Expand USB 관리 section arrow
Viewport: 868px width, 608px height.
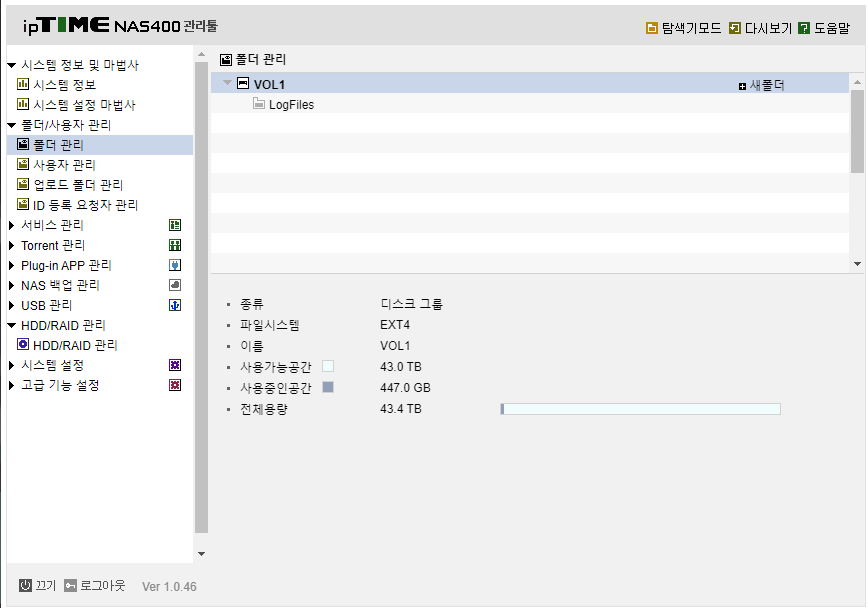[12, 305]
